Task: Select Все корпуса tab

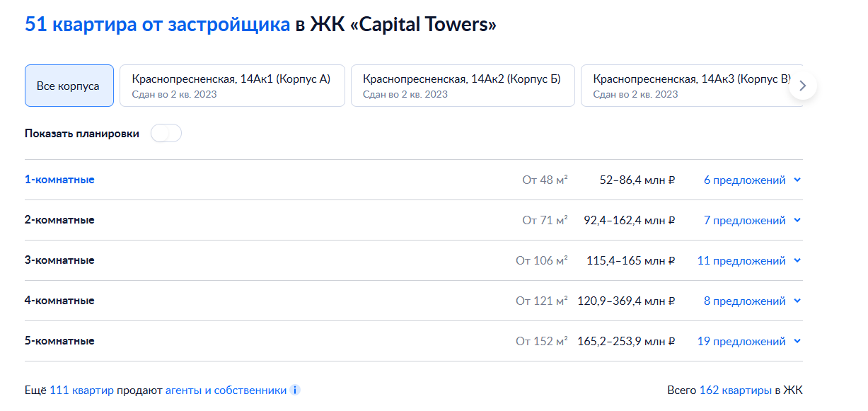Action: click(69, 86)
